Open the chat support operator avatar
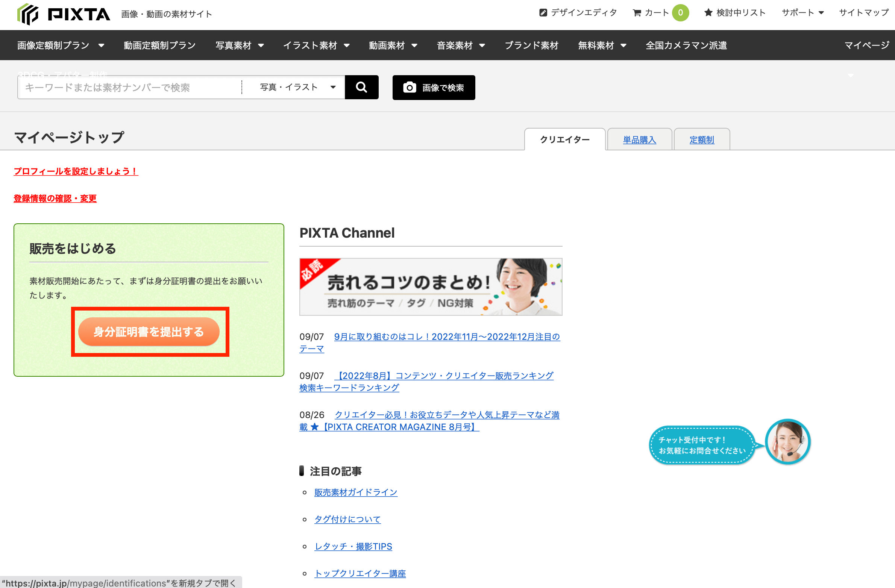The height and width of the screenshot is (588, 895). click(x=788, y=442)
